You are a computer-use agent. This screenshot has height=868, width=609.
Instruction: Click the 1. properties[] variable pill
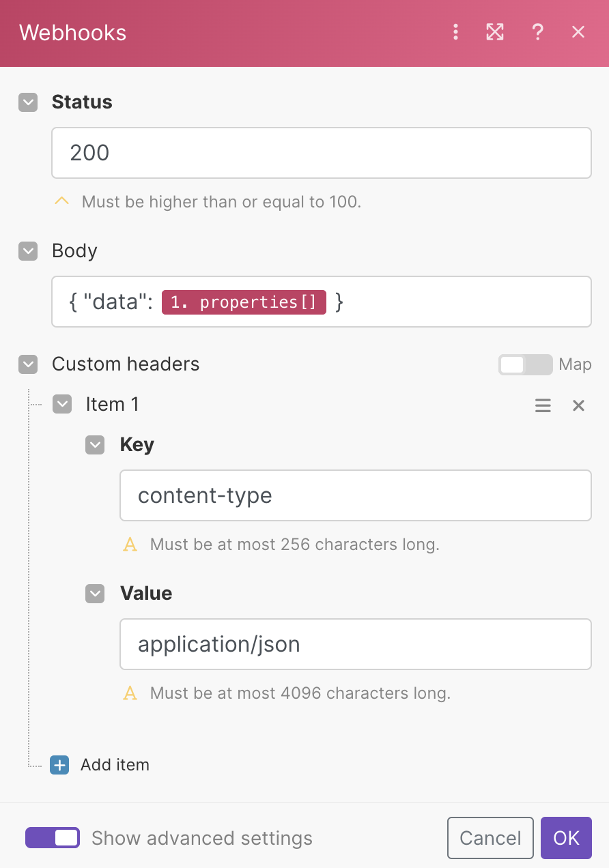click(244, 302)
